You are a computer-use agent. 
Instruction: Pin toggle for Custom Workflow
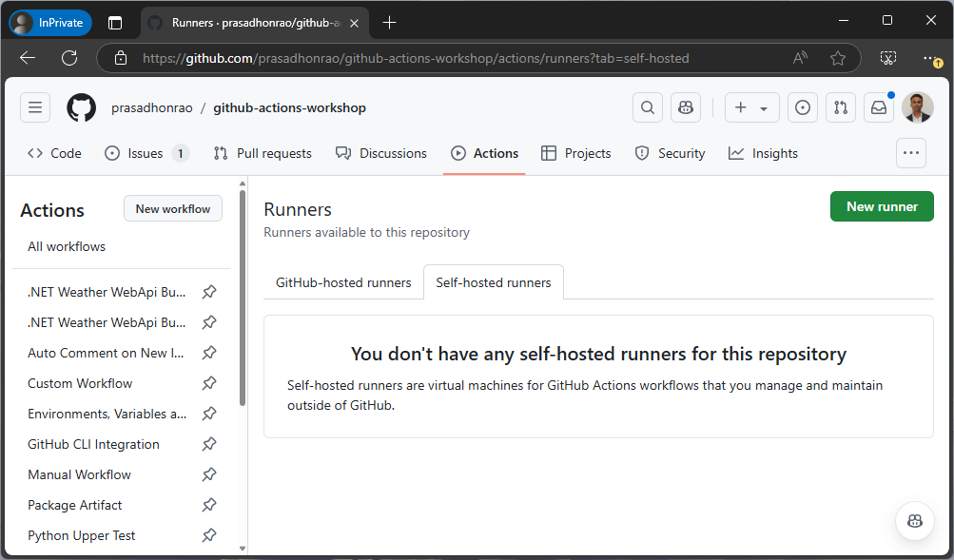tap(209, 383)
